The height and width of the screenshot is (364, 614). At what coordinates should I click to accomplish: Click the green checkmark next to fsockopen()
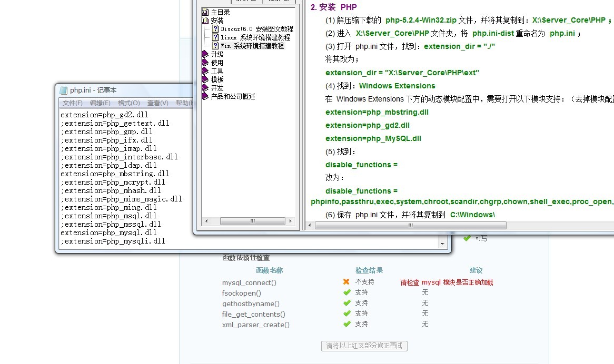(346, 292)
